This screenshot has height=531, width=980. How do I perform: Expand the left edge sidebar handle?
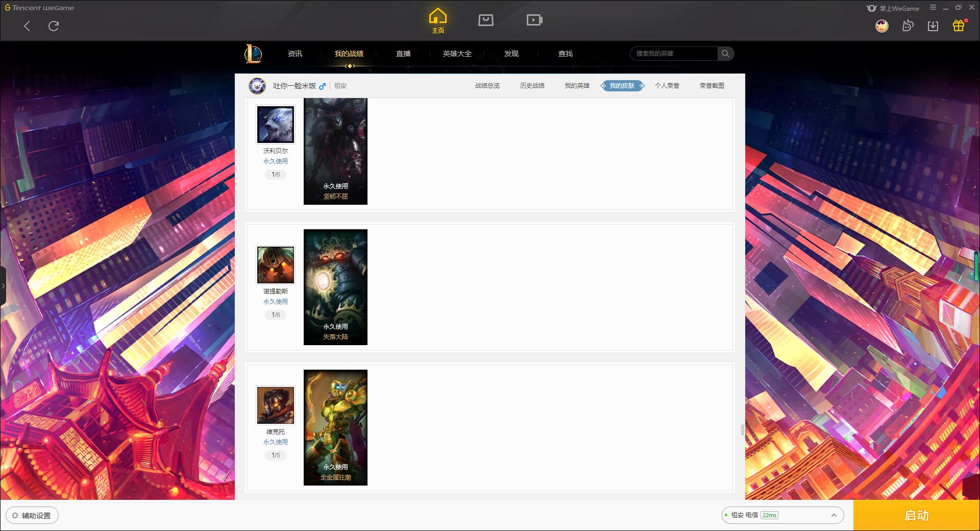3,286
